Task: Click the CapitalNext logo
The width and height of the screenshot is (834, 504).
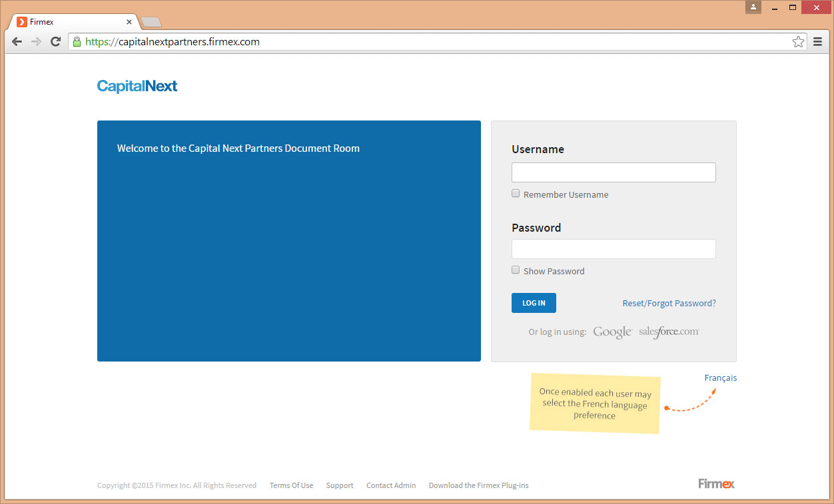Action: point(137,86)
